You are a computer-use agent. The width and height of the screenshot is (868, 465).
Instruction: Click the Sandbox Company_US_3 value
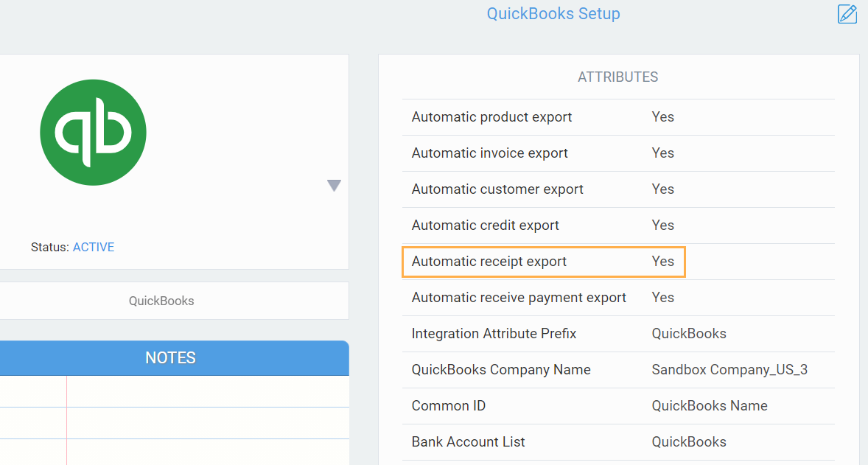tap(729, 370)
